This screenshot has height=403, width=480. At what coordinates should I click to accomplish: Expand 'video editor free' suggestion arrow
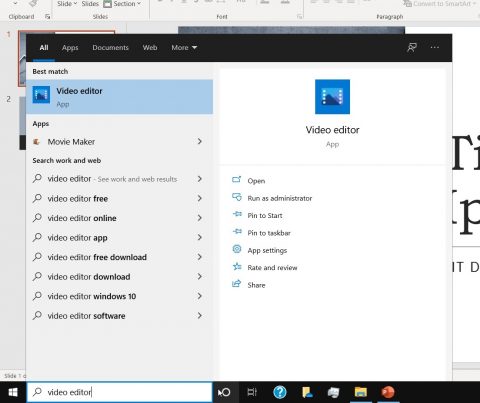(x=200, y=198)
